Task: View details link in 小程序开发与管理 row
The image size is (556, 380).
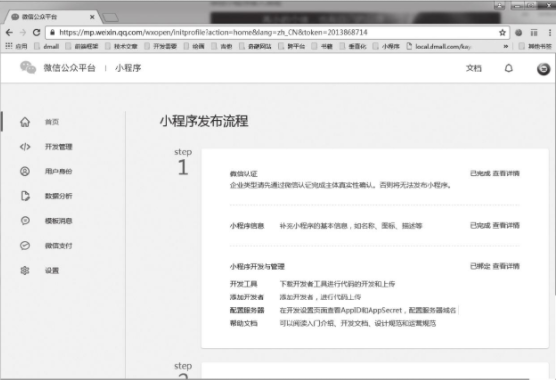Action: (x=506, y=266)
